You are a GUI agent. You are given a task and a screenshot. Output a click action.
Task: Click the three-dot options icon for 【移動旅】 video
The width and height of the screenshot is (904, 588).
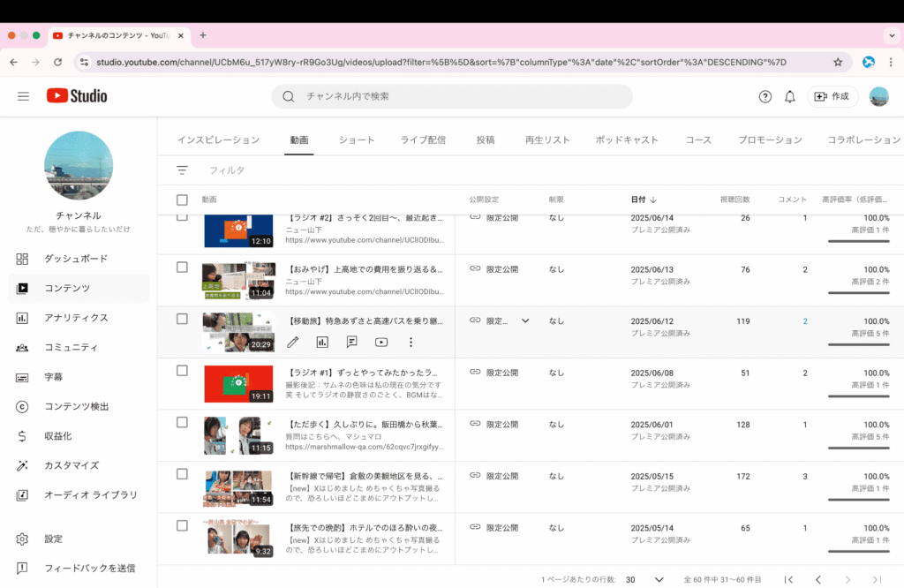tap(411, 342)
